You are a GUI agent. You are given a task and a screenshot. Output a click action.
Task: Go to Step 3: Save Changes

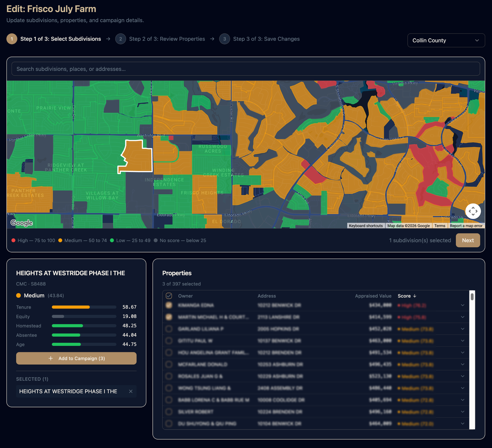click(259, 39)
